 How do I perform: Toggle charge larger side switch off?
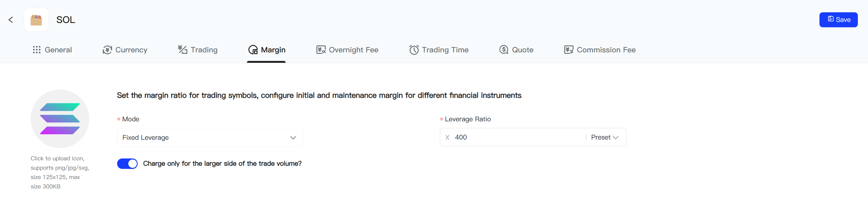(127, 164)
